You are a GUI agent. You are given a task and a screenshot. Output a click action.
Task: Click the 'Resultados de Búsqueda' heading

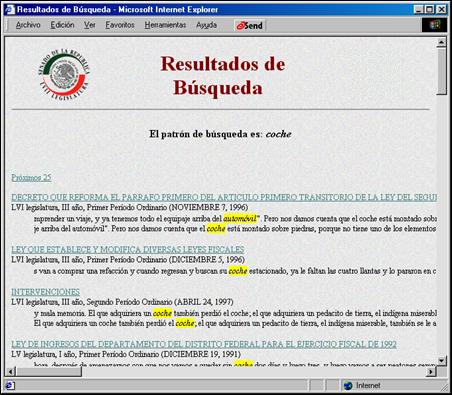(222, 76)
